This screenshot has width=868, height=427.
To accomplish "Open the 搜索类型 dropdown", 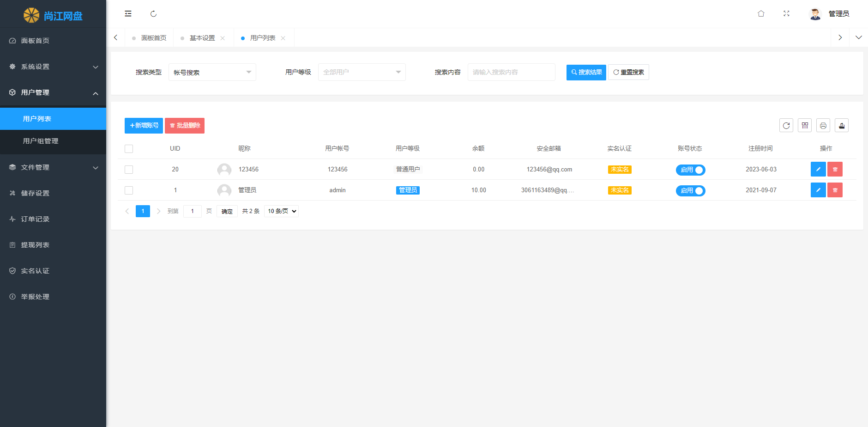I will click(x=212, y=73).
